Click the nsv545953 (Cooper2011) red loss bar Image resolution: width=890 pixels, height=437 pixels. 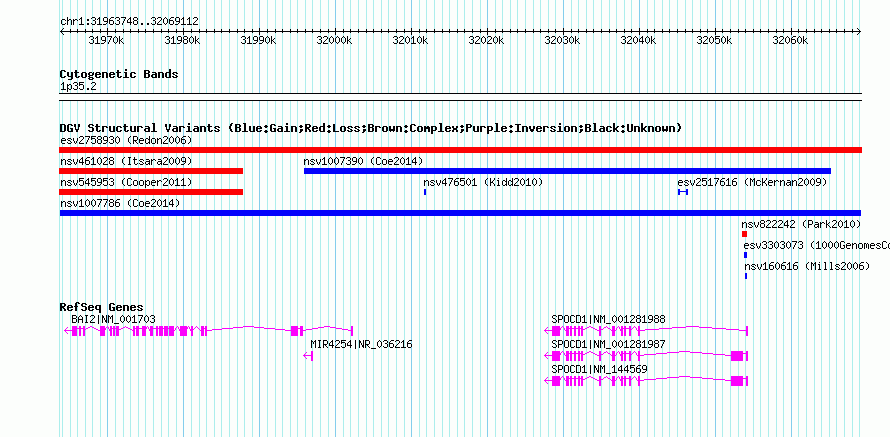pos(151,192)
